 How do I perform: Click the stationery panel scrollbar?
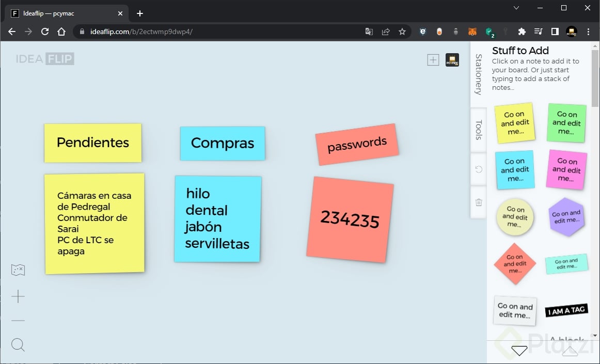tap(595, 78)
